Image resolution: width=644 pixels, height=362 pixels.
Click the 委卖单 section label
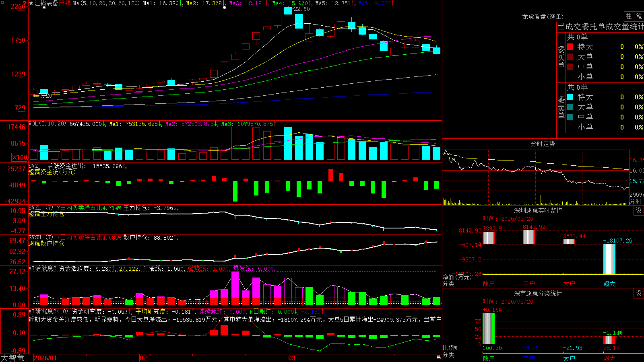(561, 107)
